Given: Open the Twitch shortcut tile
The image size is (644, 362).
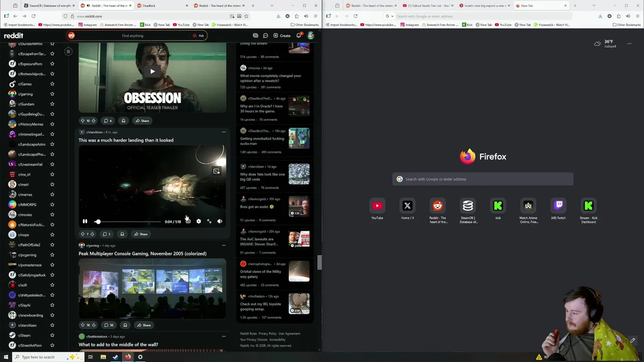Looking at the screenshot, I should coord(558,209).
